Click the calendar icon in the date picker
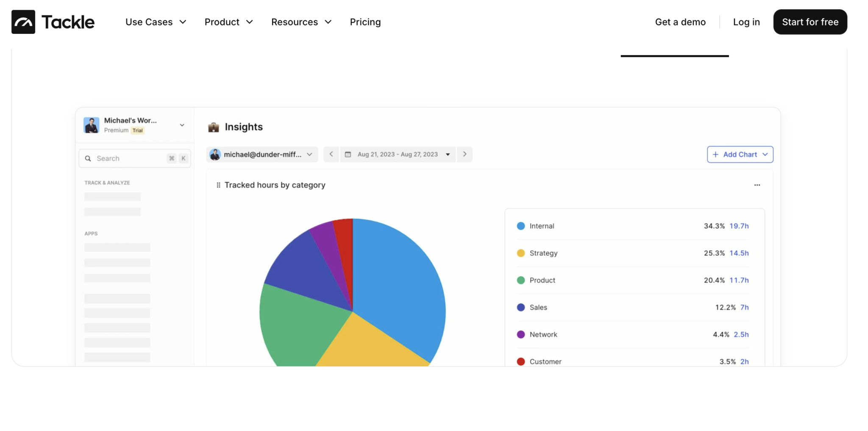 [348, 154]
